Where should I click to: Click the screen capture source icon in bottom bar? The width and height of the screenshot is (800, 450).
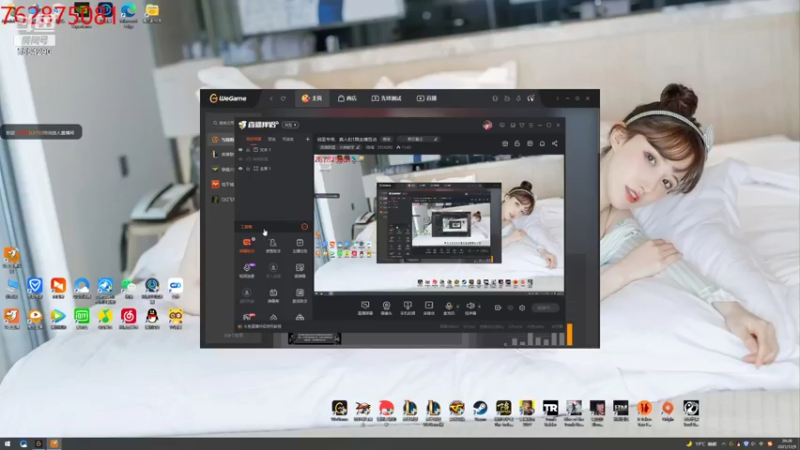[365, 307]
